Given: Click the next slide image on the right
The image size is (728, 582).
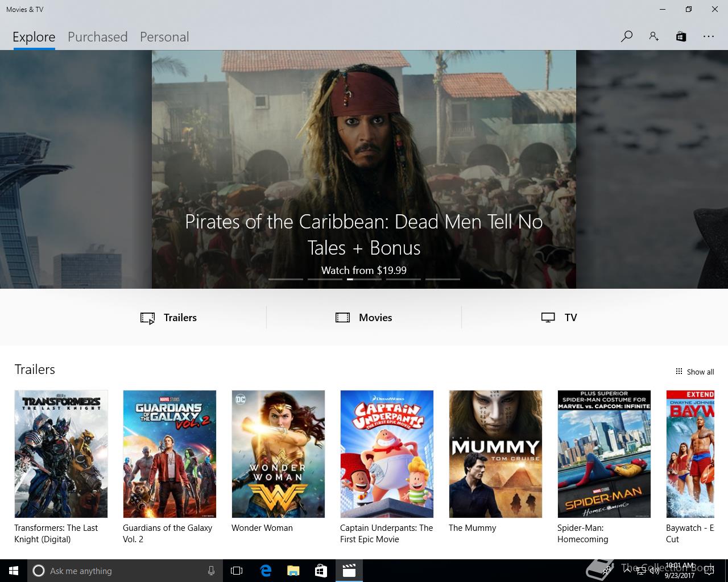Looking at the screenshot, I should (x=652, y=169).
